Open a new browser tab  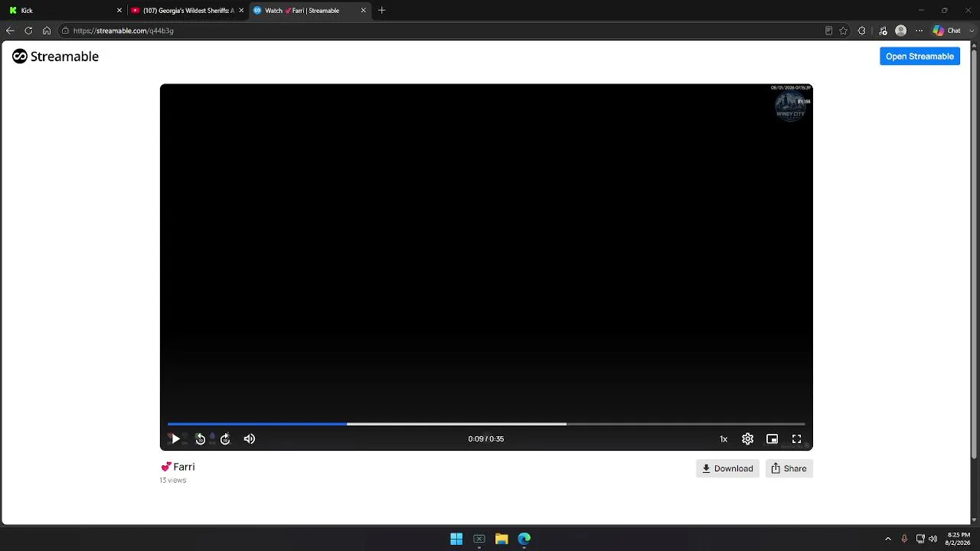(381, 11)
